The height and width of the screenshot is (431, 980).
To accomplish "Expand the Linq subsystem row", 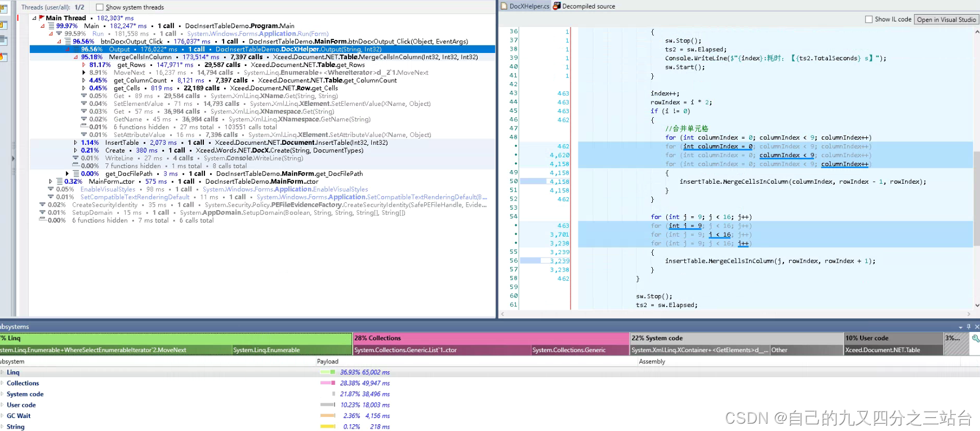I will [x=2, y=372].
